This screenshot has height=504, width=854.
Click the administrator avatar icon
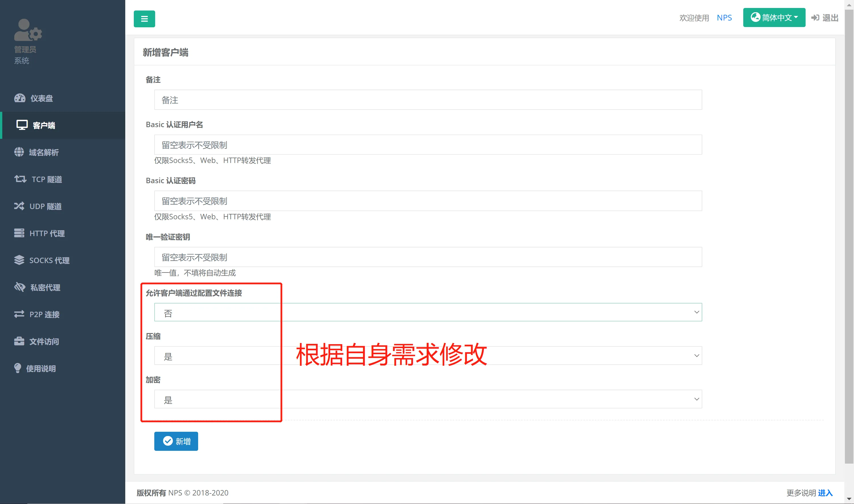point(28,30)
